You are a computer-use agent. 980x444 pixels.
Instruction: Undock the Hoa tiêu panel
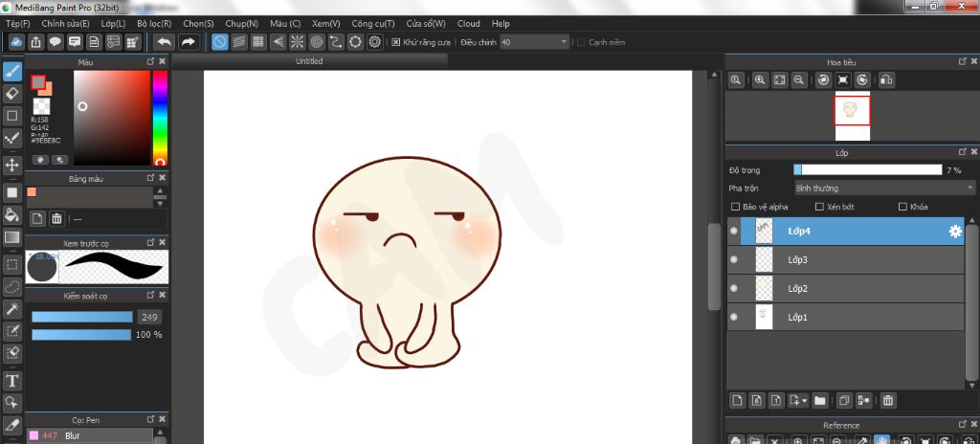[x=963, y=62]
